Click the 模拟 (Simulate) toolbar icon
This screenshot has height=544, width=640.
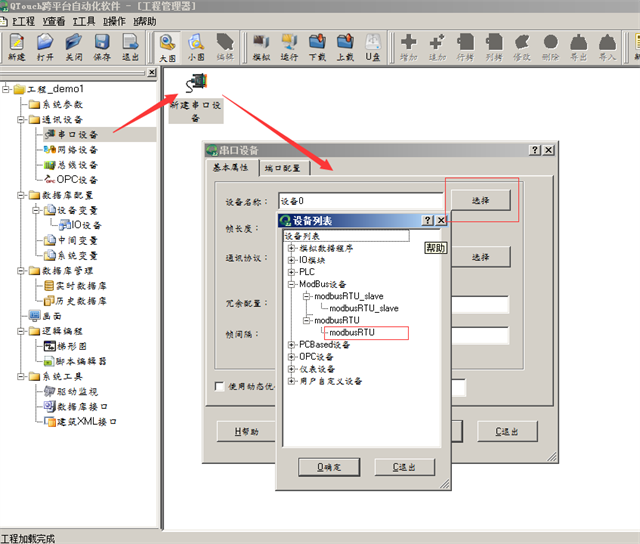click(261, 46)
